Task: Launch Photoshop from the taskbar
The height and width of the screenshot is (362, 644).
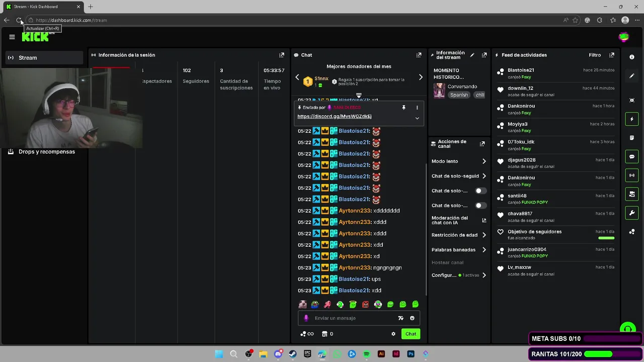Action: (x=411, y=354)
